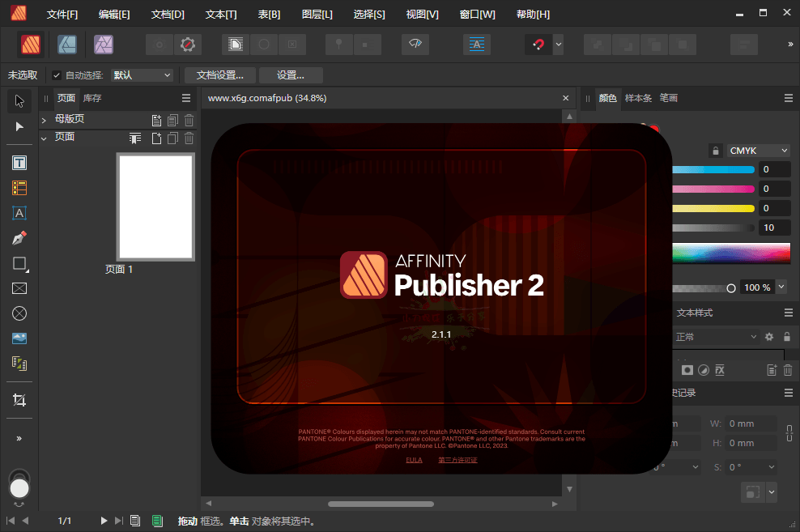Click the preflight status icon at bottom
The height and width of the screenshot is (532, 800).
157,521
